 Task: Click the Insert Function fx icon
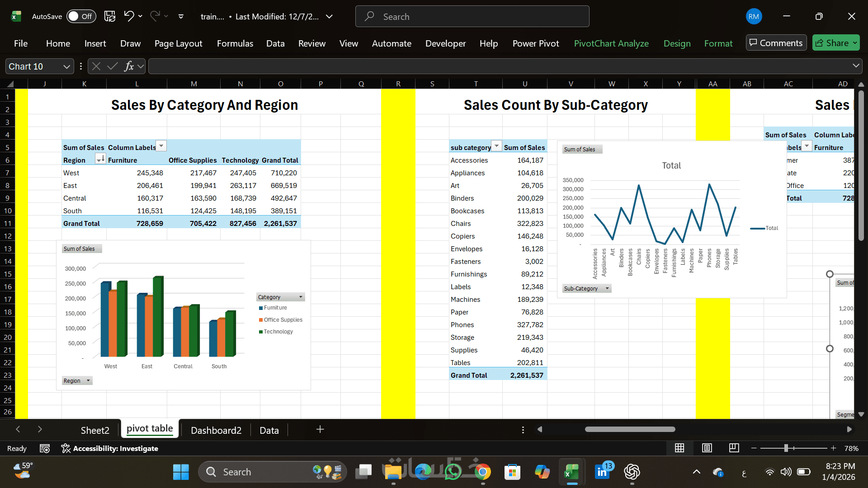[x=129, y=66]
